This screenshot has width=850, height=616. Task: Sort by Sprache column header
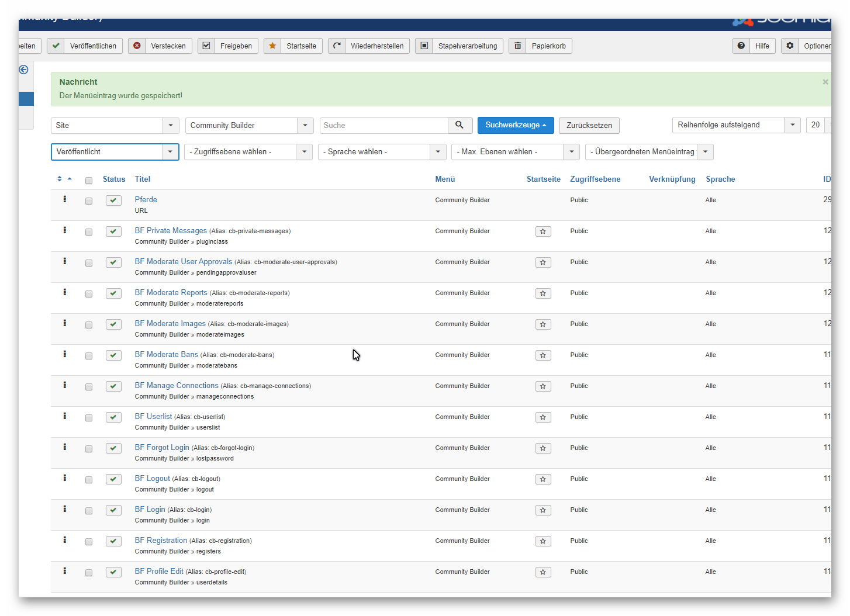click(x=720, y=179)
